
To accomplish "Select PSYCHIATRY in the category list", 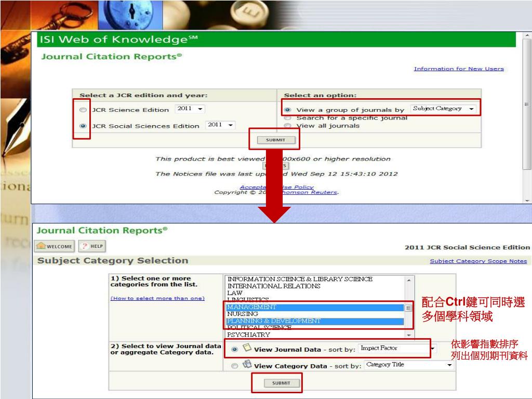I will coord(248,335).
